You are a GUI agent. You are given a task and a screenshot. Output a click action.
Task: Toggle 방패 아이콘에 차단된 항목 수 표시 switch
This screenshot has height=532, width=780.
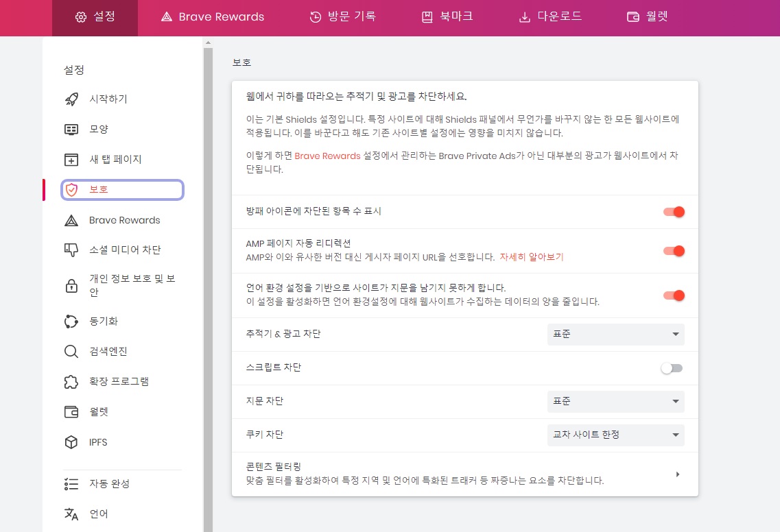coord(674,212)
